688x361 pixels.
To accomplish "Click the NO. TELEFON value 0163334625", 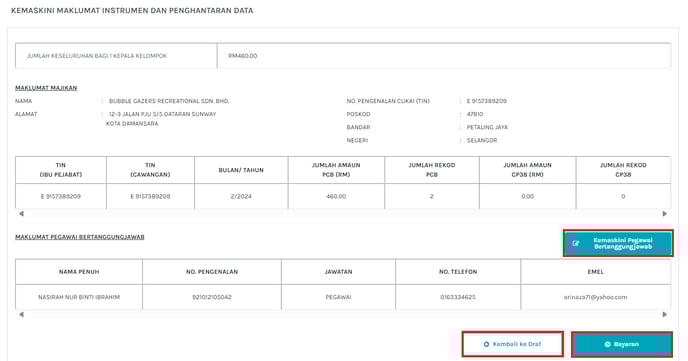I will coord(458,297).
